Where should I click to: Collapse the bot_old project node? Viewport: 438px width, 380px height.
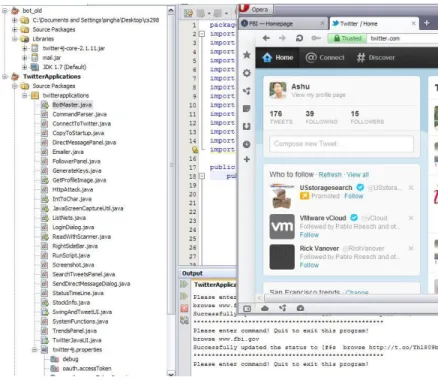click(x=5, y=11)
